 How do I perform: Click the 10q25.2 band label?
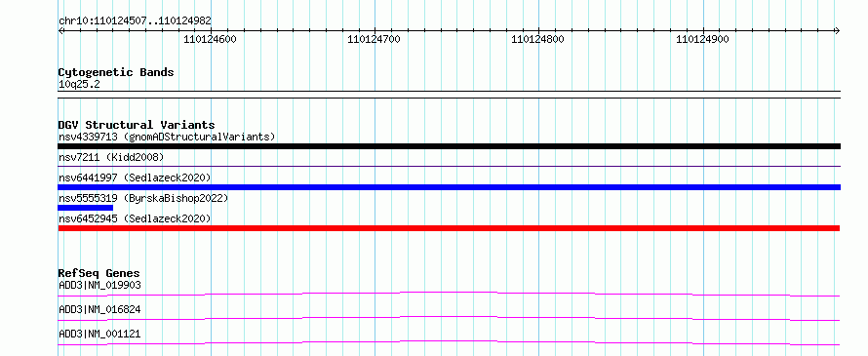pos(79,85)
